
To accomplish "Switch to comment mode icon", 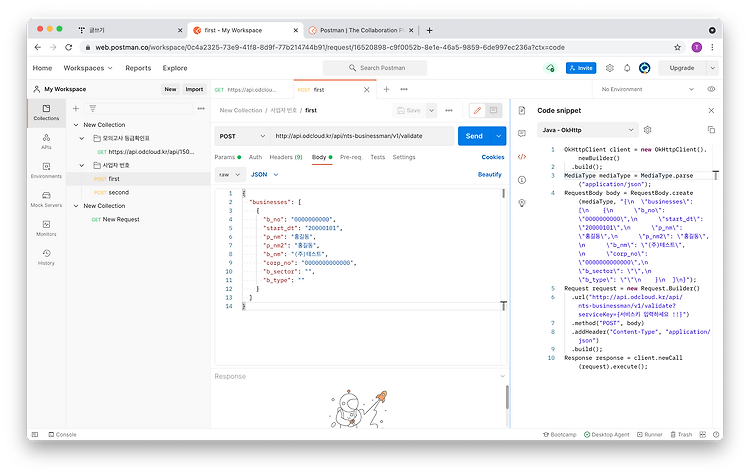I will 493,111.
